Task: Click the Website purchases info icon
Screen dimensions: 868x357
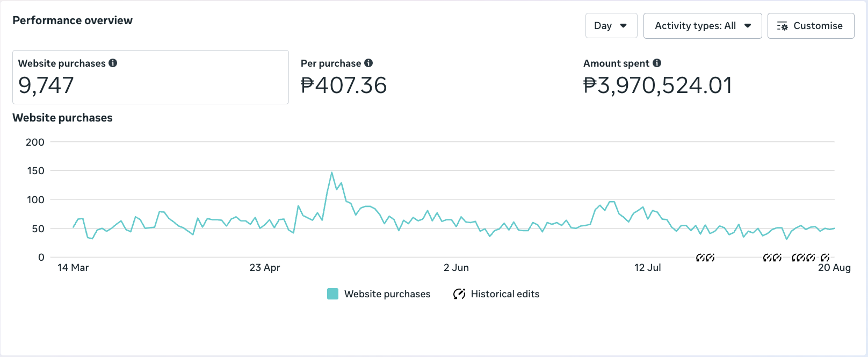Action: tap(113, 63)
